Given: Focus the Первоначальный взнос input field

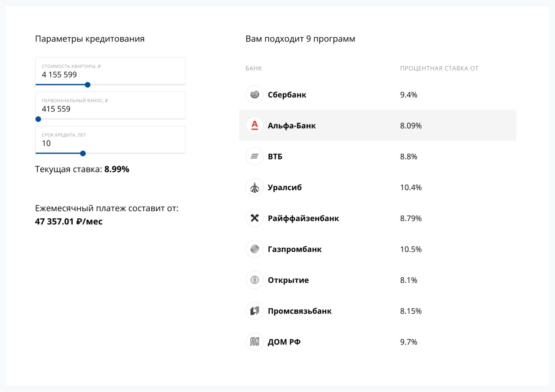Looking at the screenshot, I should 110,109.
